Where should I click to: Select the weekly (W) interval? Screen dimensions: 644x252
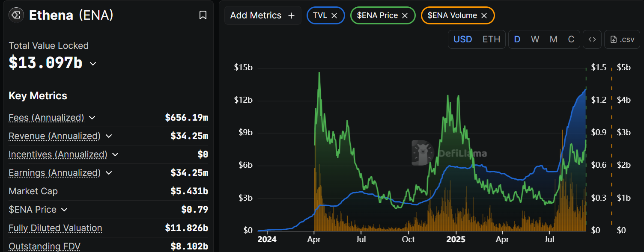(x=535, y=39)
